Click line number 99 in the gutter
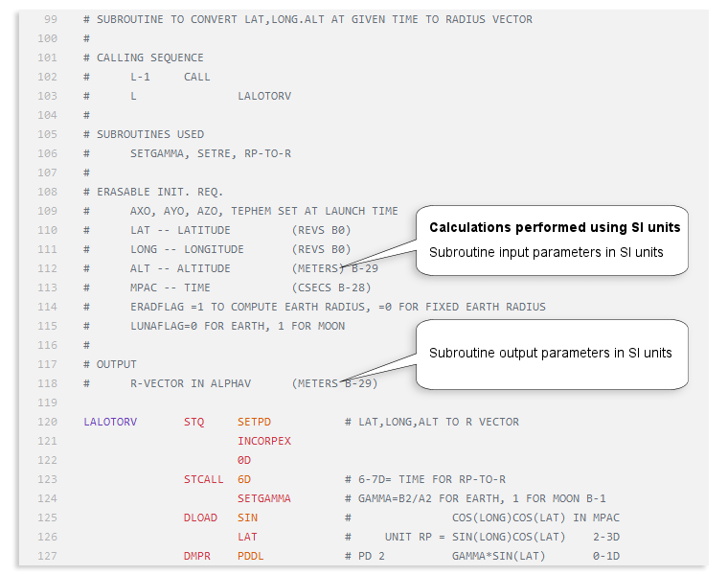 51,19
